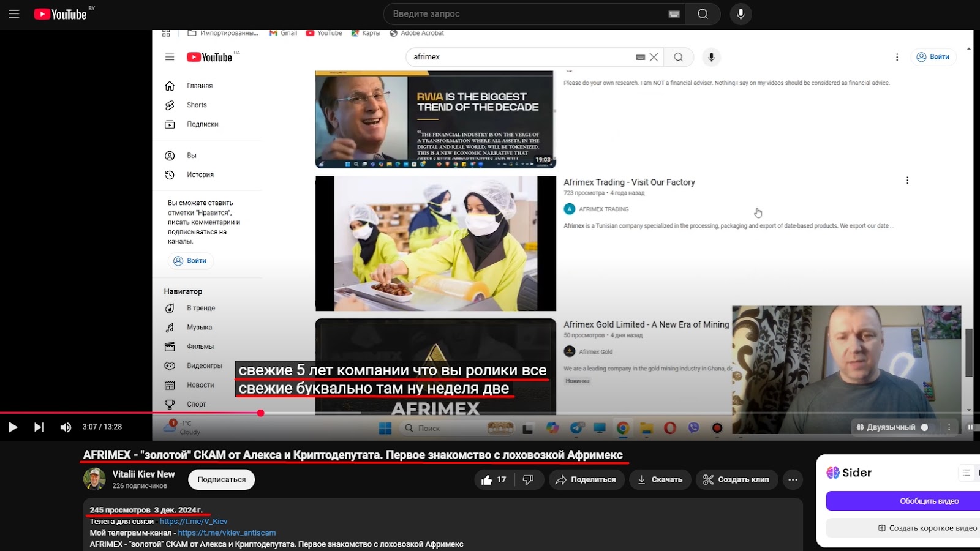Image resolution: width=980 pixels, height=551 pixels.
Task: Toggle the Двуязычный subtitles switch
Action: [925, 427]
